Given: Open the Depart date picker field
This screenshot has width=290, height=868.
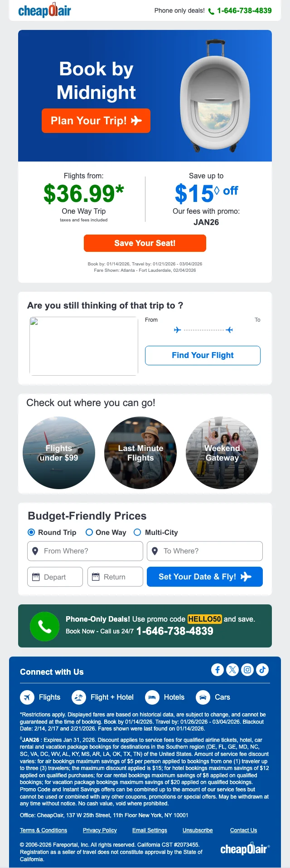Looking at the screenshot, I should point(55,577).
